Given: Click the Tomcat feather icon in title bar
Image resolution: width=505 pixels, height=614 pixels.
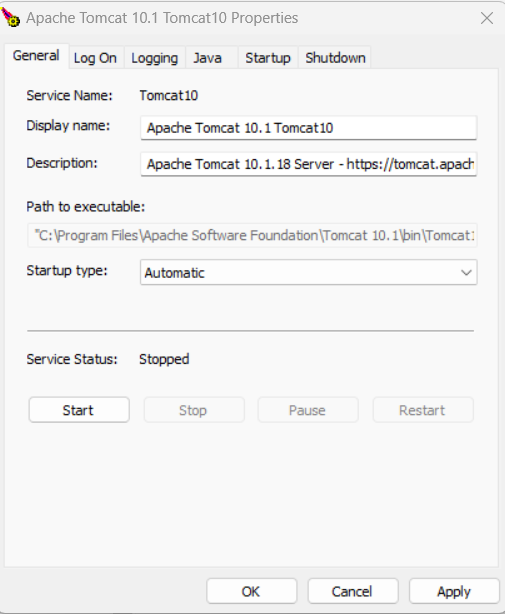Looking at the screenshot, I should pyautogui.click(x=11, y=17).
